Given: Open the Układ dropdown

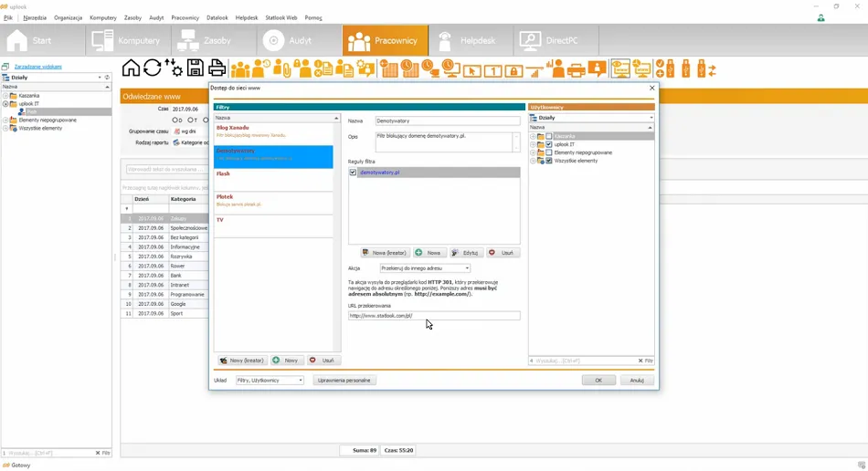Looking at the screenshot, I should (270, 380).
